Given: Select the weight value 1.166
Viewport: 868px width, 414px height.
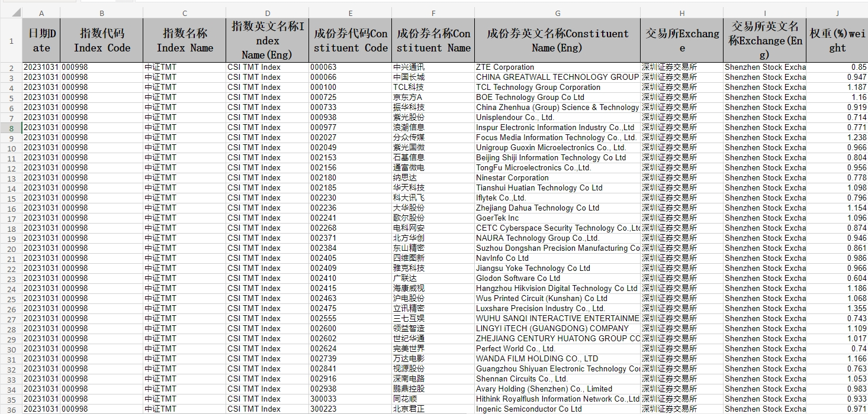Looking at the screenshot, I should [837, 359].
